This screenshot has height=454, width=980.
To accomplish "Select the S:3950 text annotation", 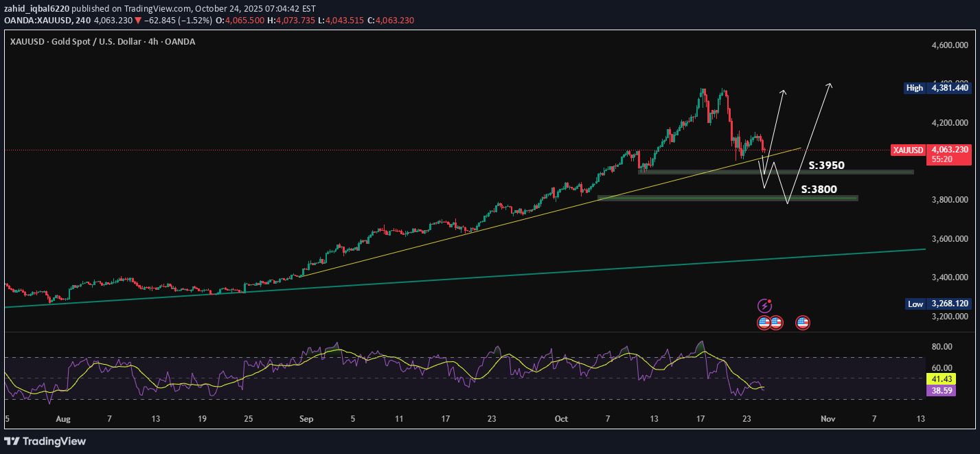I will click(x=826, y=166).
